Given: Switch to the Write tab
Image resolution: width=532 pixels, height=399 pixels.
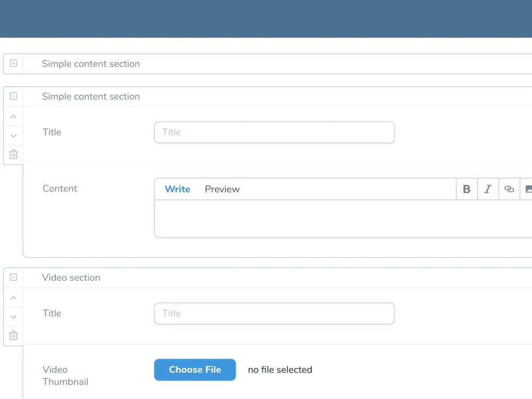Looking at the screenshot, I should (177, 189).
